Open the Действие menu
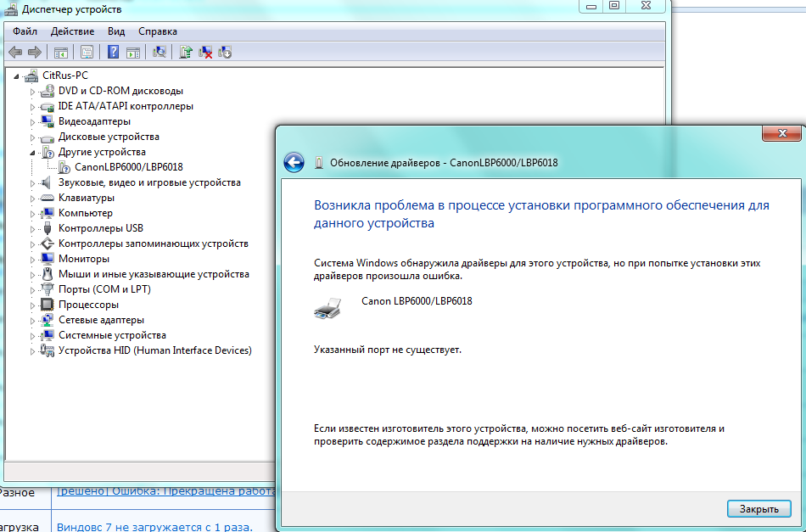 click(72, 31)
